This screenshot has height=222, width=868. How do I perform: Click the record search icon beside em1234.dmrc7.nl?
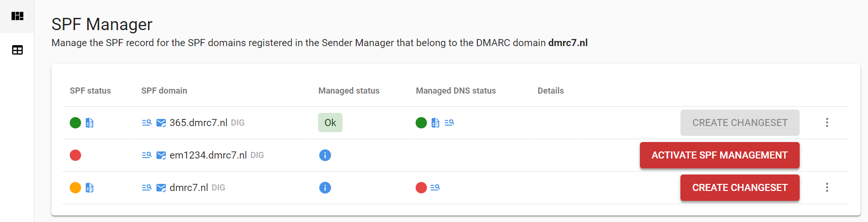(x=147, y=155)
